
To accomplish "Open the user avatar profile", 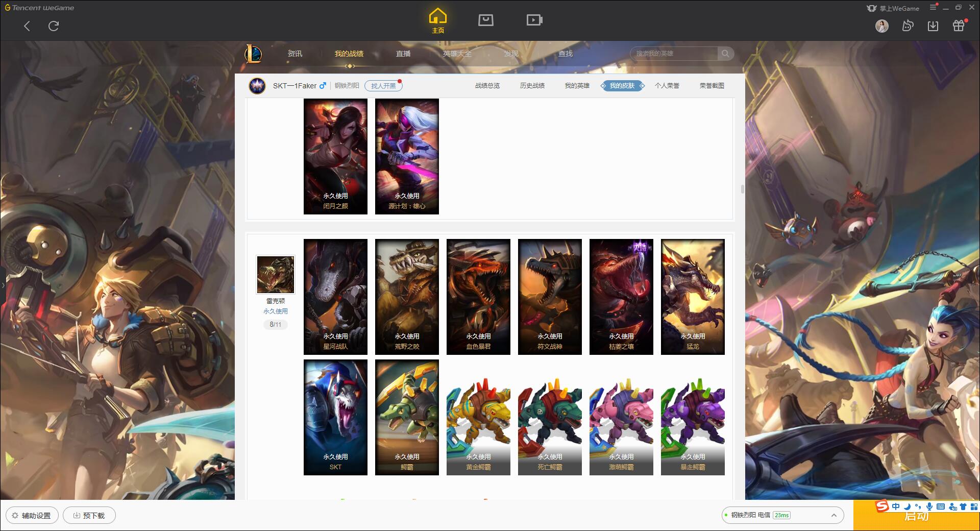I will (882, 26).
